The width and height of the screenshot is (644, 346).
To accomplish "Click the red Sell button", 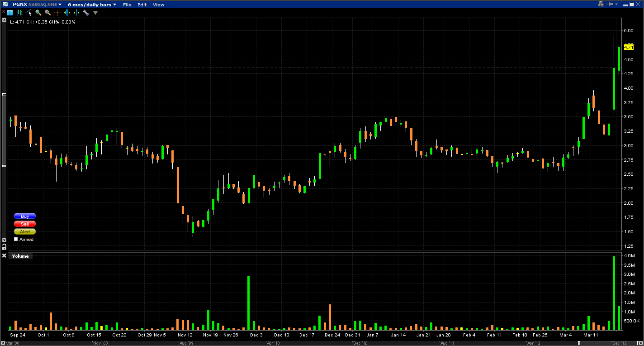I will pyautogui.click(x=25, y=224).
